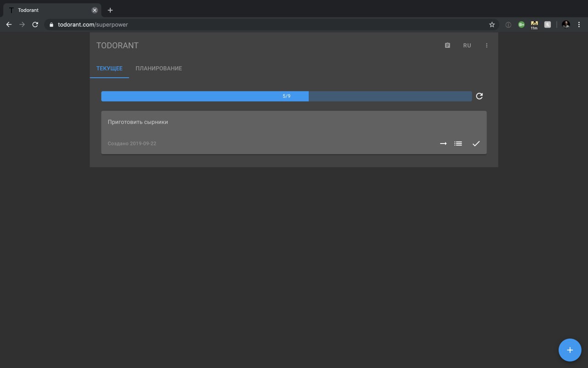Open the green B+ extension icon
The height and width of the screenshot is (368, 588).
click(521, 25)
